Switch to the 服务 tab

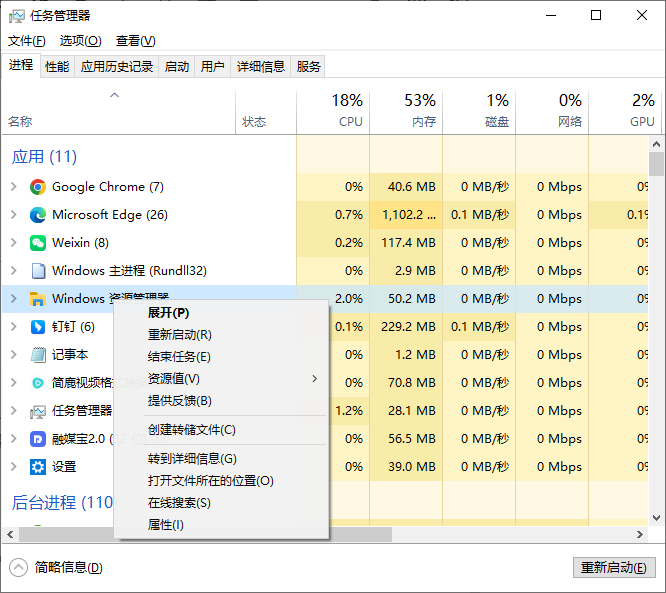[x=308, y=67]
